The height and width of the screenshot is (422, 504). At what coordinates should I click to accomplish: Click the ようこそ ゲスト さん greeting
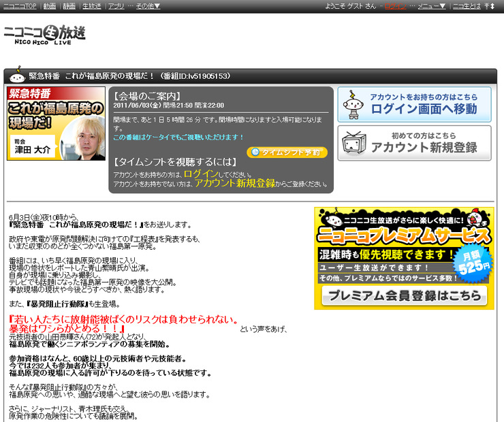[x=350, y=6]
